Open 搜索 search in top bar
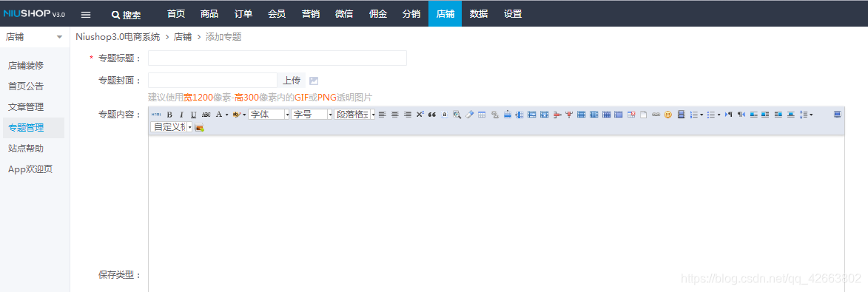 coord(127,15)
